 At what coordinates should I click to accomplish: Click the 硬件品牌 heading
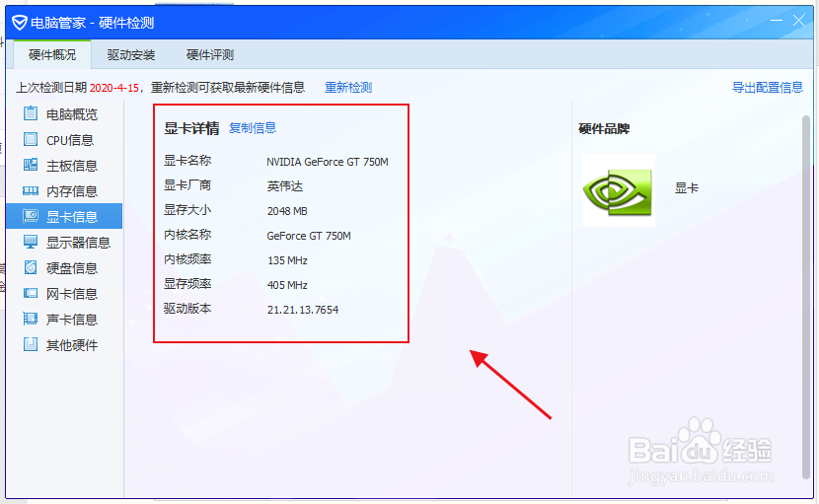pyautogui.click(x=604, y=128)
